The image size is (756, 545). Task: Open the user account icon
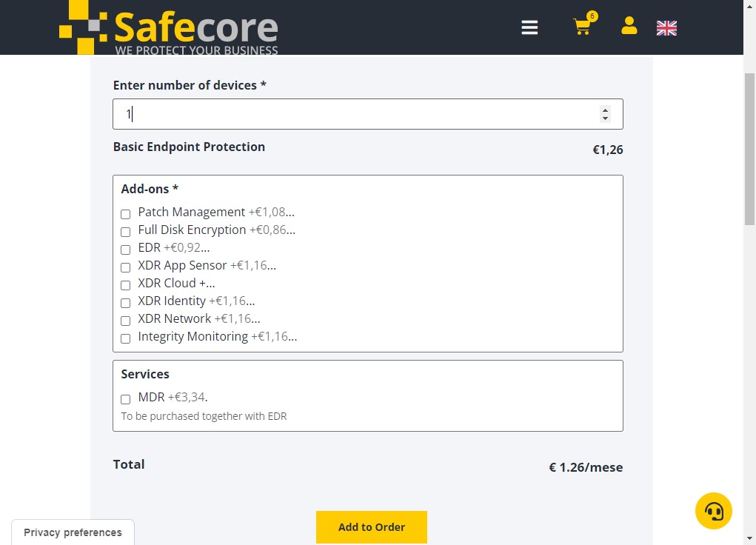(629, 26)
